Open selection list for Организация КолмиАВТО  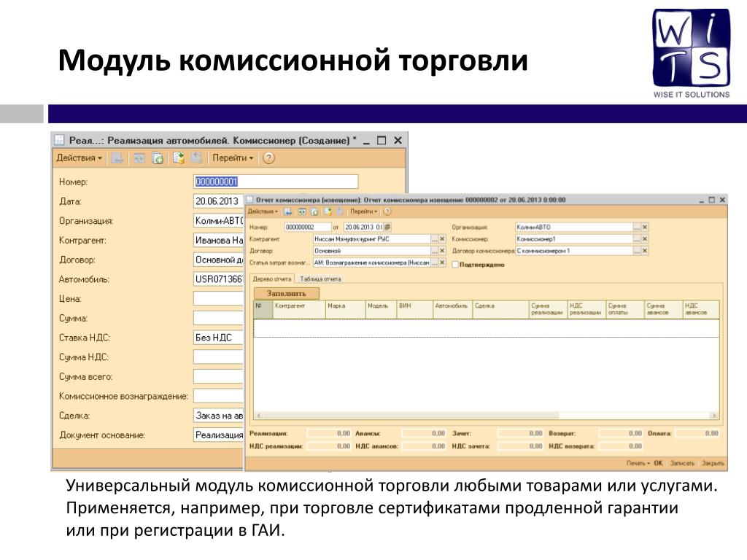coord(637,227)
